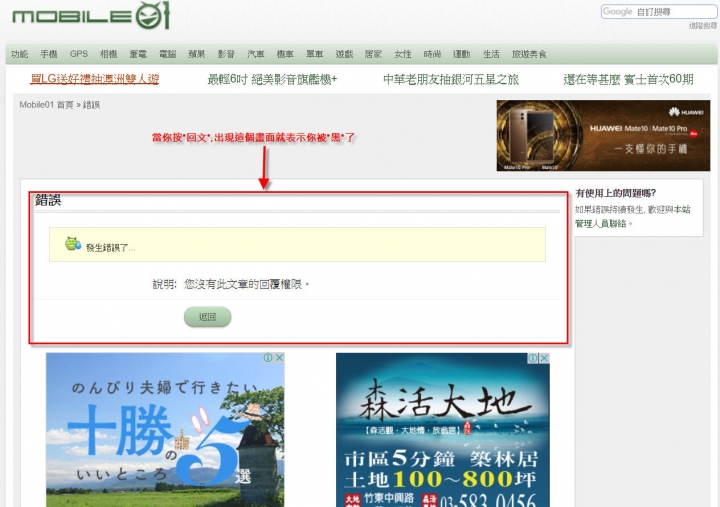720x507 pixels.
Task: Click the sweating green mascot error icon
Action: point(73,244)
